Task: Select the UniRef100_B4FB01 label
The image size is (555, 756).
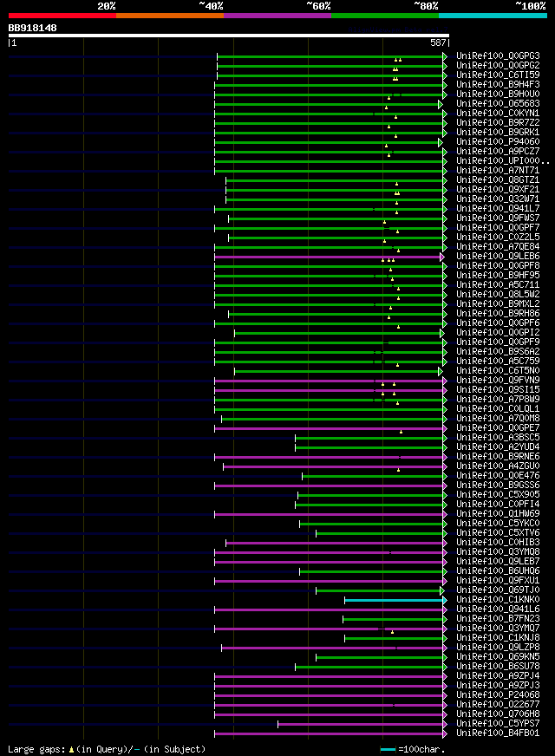Action: tap(498, 733)
